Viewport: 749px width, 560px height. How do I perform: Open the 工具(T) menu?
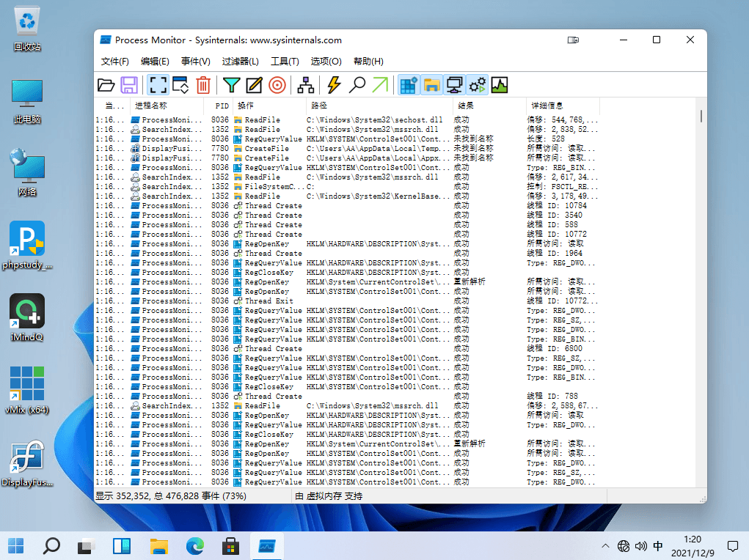[x=285, y=61]
